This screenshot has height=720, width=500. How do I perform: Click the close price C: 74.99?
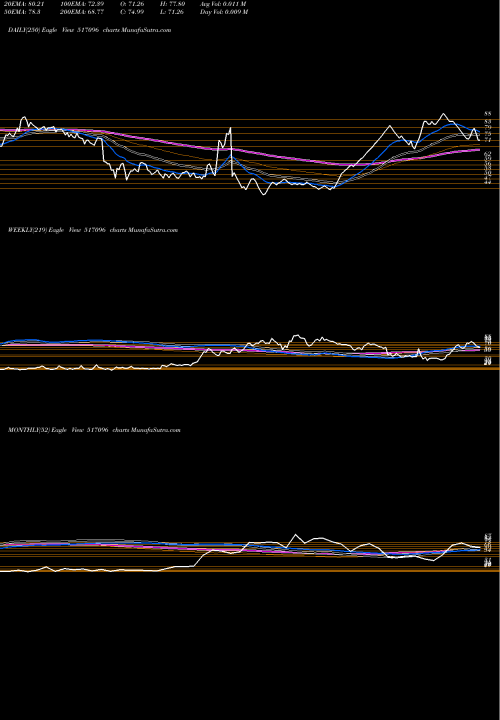pyautogui.click(x=130, y=12)
